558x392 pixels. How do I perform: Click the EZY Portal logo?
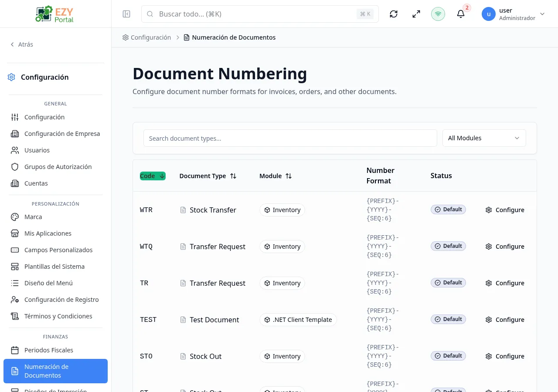tap(55, 14)
